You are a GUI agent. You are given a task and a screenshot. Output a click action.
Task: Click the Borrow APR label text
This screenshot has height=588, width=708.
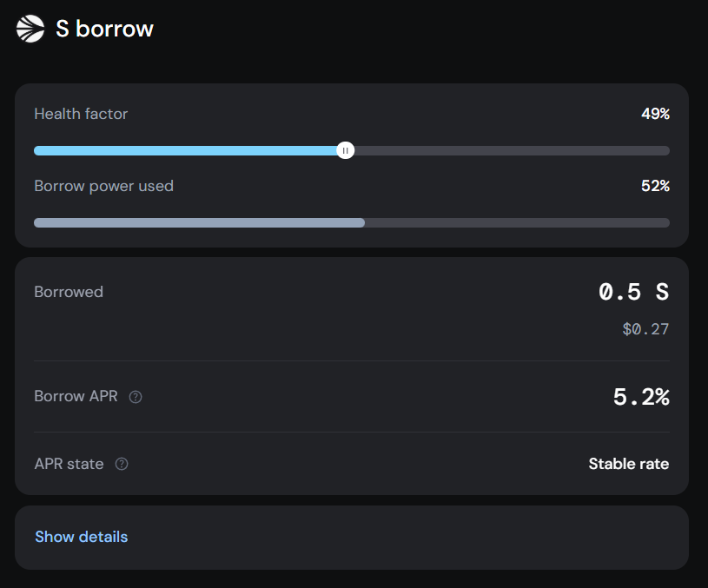[76, 397]
